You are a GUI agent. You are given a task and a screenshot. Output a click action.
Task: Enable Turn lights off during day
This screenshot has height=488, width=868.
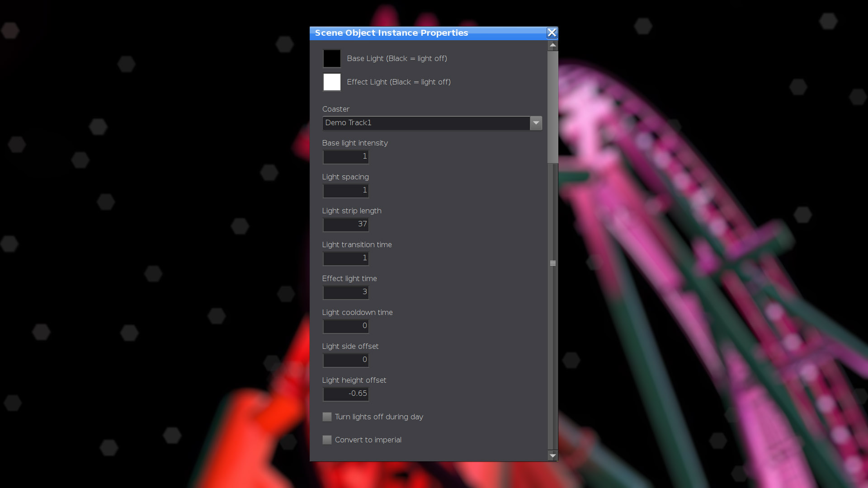[x=327, y=417]
